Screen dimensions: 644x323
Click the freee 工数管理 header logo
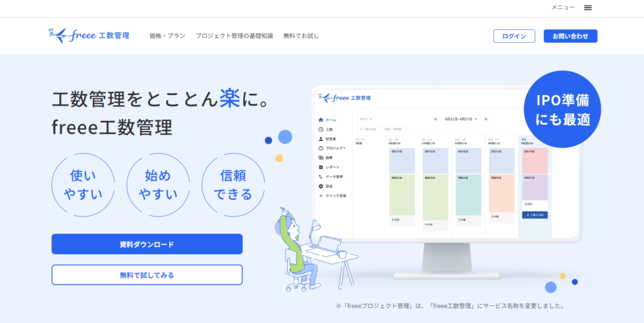pyautogui.click(x=89, y=35)
